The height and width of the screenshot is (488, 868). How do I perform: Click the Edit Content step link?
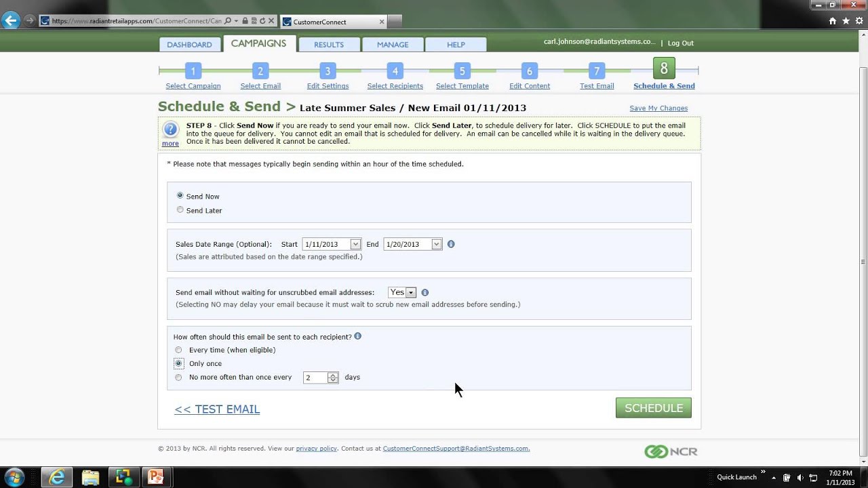[530, 86]
